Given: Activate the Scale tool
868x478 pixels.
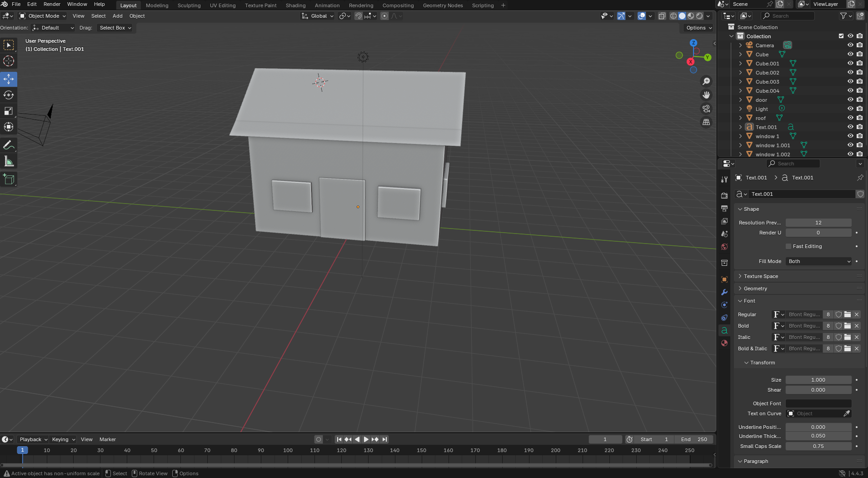Looking at the screenshot, I should coord(9,111).
